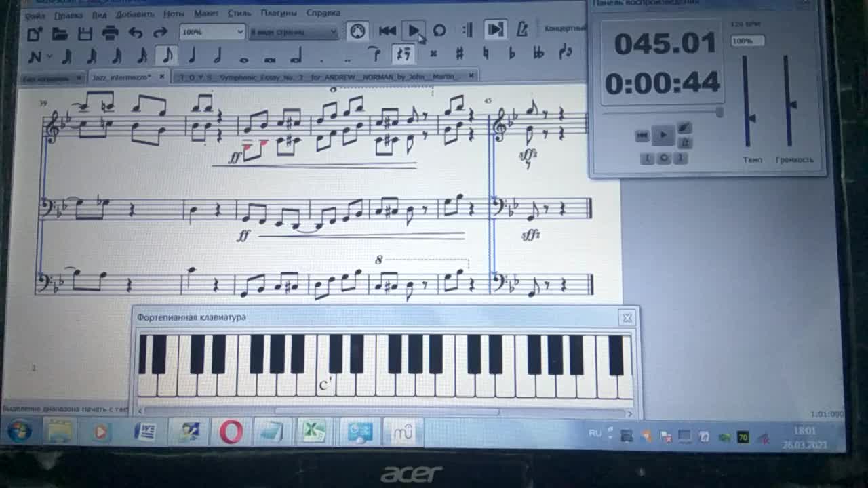
Task: Open a score file
Action: coord(60,33)
